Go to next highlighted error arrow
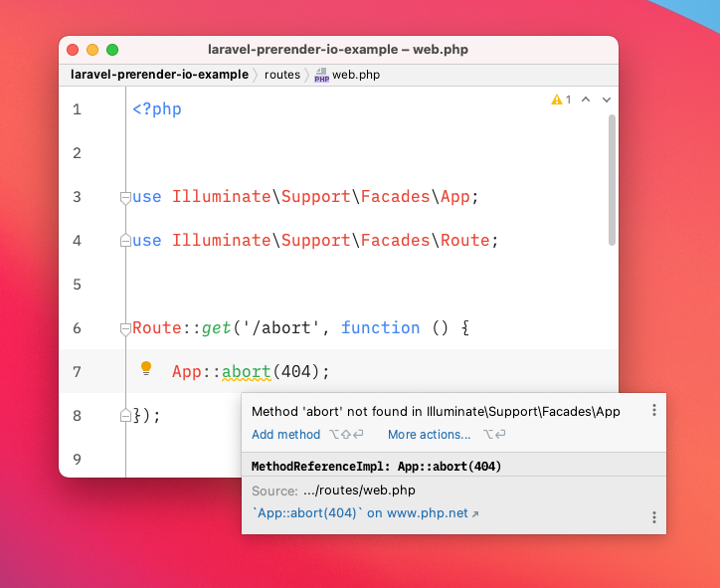The width and height of the screenshot is (720, 588). [607, 99]
